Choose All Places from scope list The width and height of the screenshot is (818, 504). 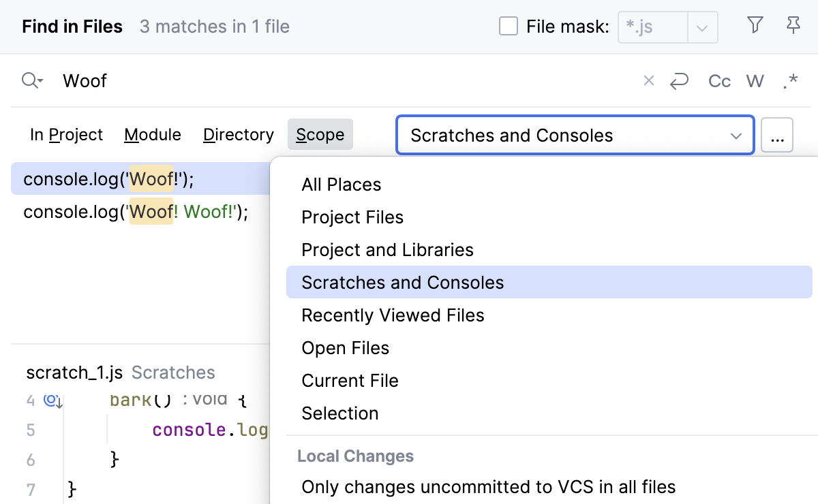(342, 185)
